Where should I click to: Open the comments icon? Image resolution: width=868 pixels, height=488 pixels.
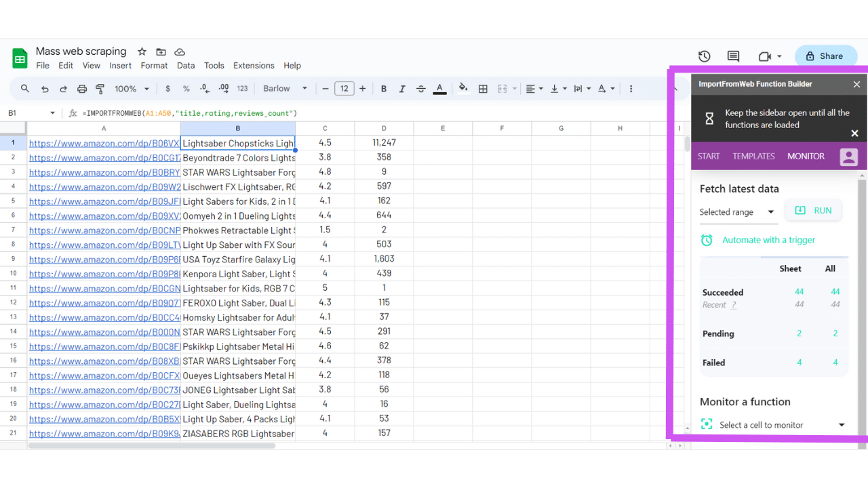pos(733,56)
